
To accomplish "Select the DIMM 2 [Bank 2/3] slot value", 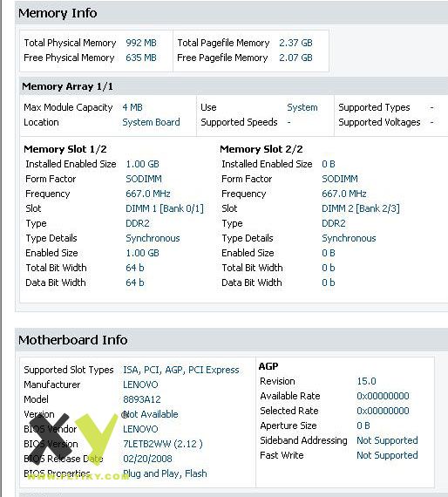I will (x=361, y=208).
